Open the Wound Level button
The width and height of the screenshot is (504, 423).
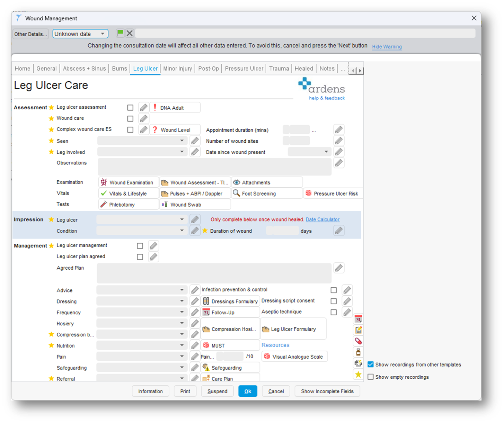[175, 130]
